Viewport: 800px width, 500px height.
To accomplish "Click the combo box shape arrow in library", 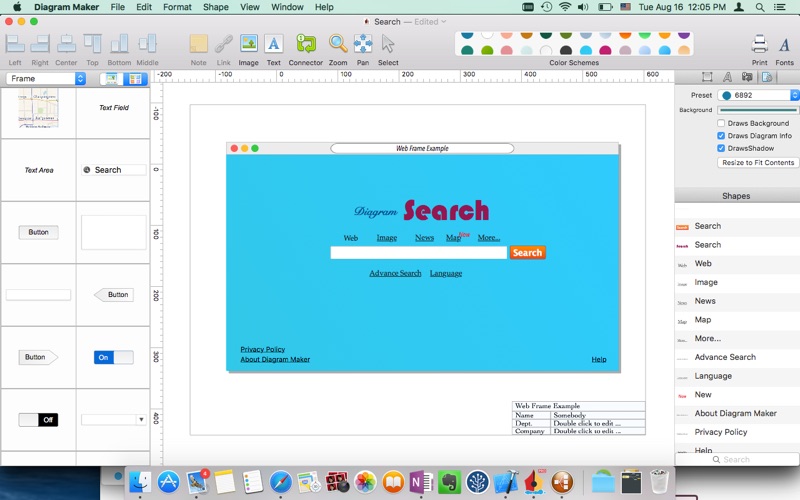I will point(141,419).
